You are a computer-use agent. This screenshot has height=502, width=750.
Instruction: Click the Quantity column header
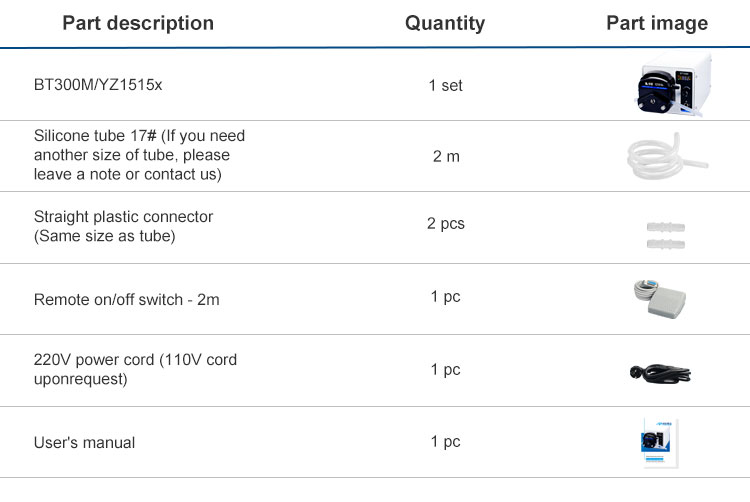[x=445, y=23]
